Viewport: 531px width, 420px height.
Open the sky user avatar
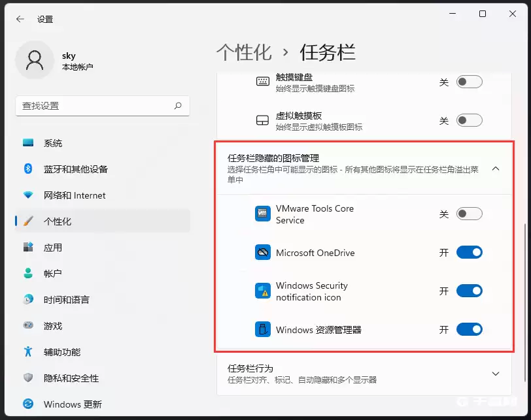pyautogui.click(x=35, y=60)
